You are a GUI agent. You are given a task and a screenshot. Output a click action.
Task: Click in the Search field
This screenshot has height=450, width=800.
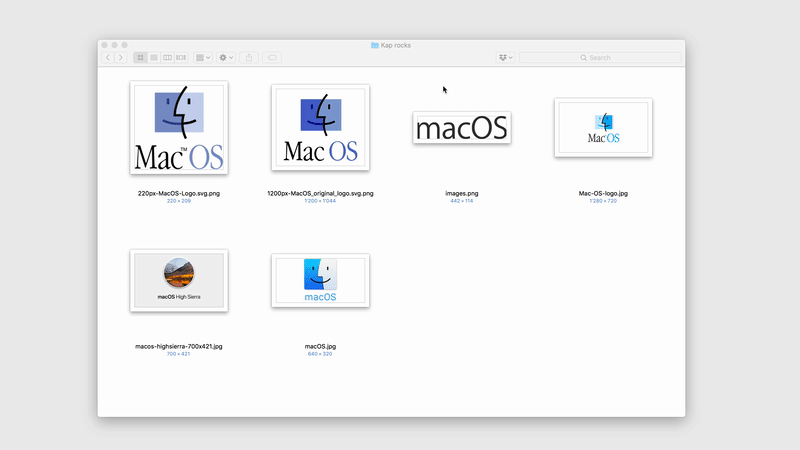tap(600, 58)
